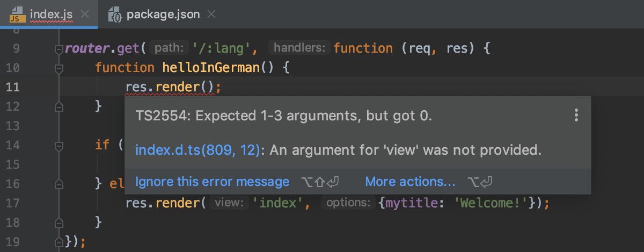Click line number 11 in gutter
The height and width of the screenshot is (252, 644).
13,87
